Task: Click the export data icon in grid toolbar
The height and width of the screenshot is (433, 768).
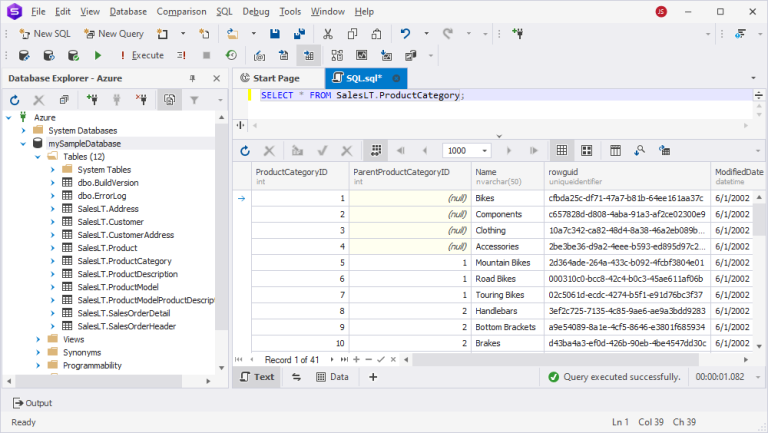Action: (664, 151)
